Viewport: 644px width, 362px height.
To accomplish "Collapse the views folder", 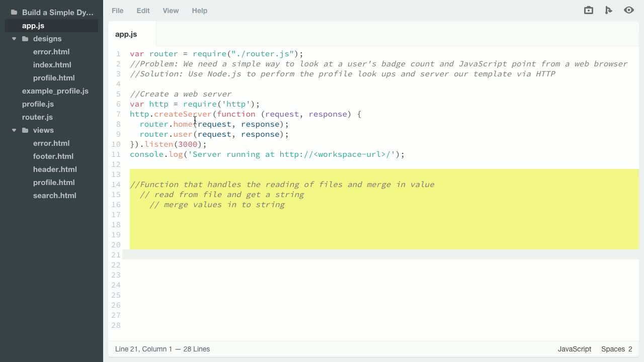I will pos(14,130).
